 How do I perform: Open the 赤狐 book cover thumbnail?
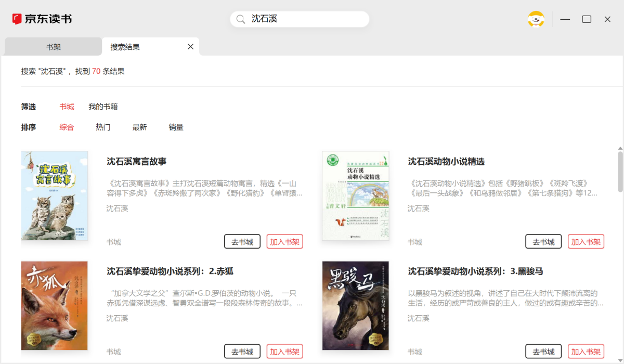pyautogui.click(x=55, y=306)
